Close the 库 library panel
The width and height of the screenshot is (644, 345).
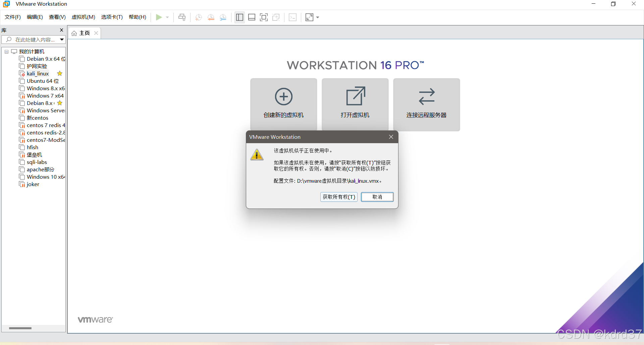coord(61,30)
